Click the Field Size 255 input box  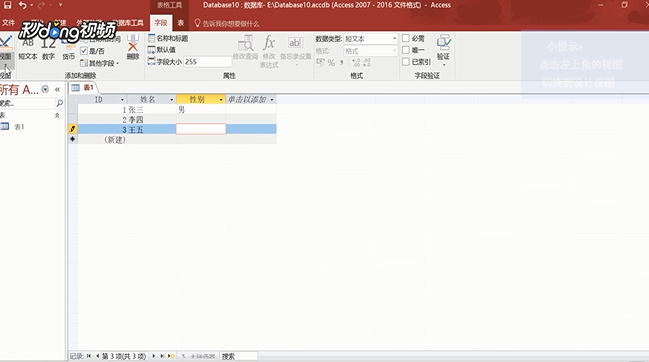click(x=207, y=62)
